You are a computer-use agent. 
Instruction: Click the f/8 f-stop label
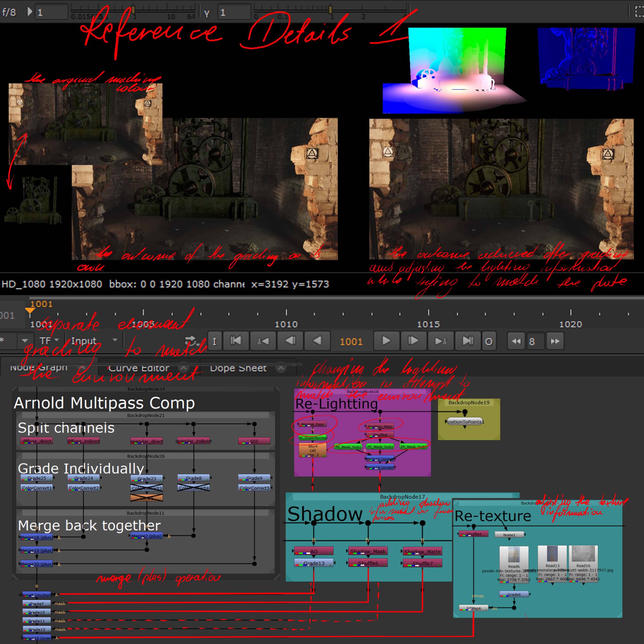(x=9, y=12)
